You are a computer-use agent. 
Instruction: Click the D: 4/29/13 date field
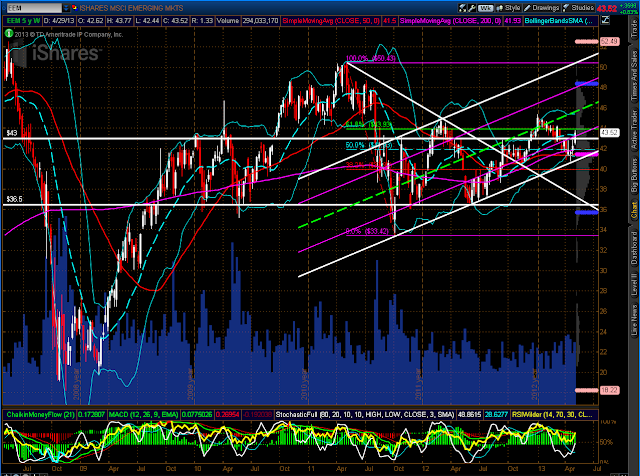pyautogui.click(x=59, y=20)
